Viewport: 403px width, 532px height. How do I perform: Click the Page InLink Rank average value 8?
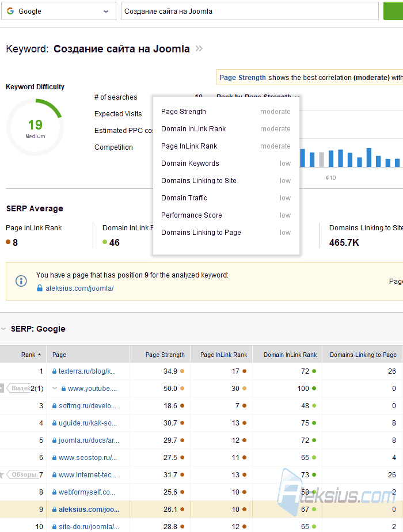15,242
